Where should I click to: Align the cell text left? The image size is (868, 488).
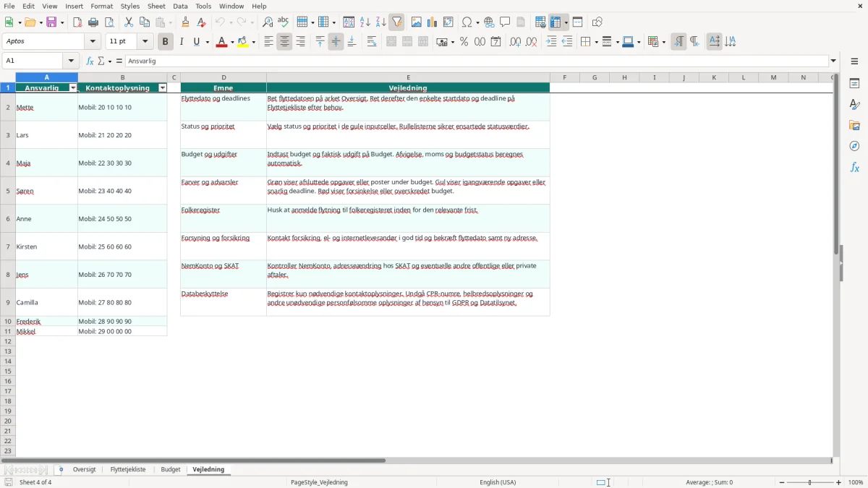269,42
